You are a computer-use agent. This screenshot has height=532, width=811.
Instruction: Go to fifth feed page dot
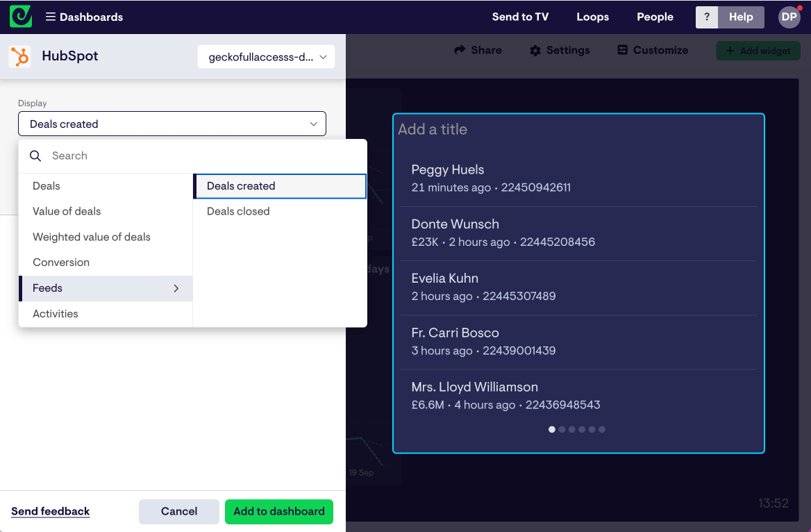tap(592, 429)
